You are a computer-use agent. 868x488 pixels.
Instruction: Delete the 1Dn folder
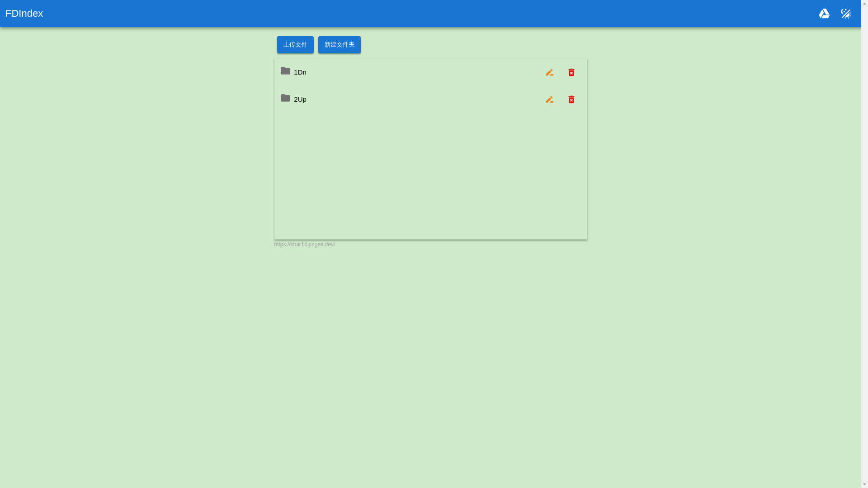pyautogui.click(x=571, y=72)
